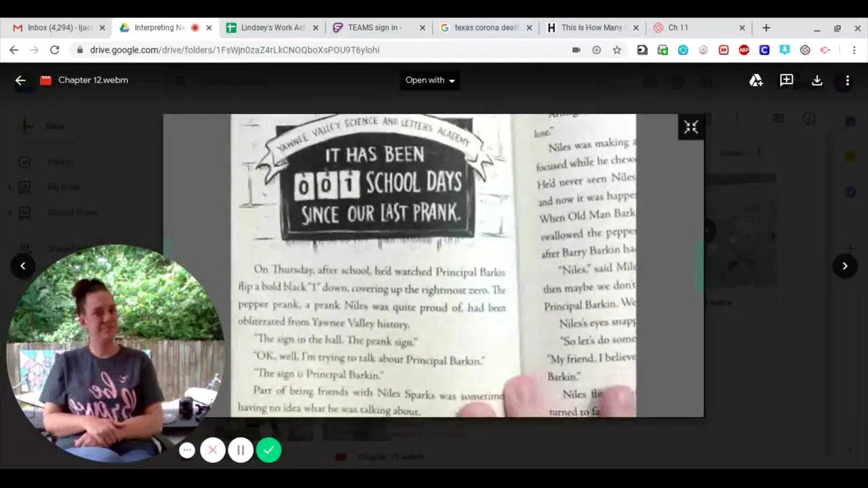Go back to the previous browser page

pyautogui.click(x=14, y=49)
